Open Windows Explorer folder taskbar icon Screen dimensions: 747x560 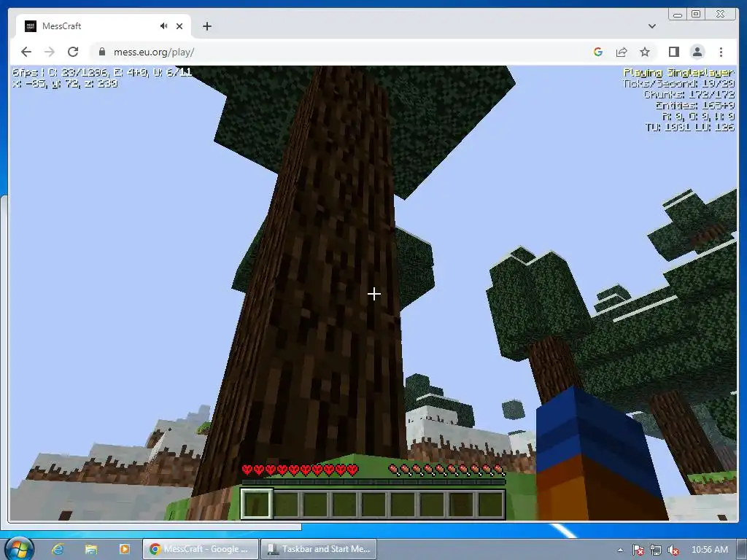(x=91, y=549)
